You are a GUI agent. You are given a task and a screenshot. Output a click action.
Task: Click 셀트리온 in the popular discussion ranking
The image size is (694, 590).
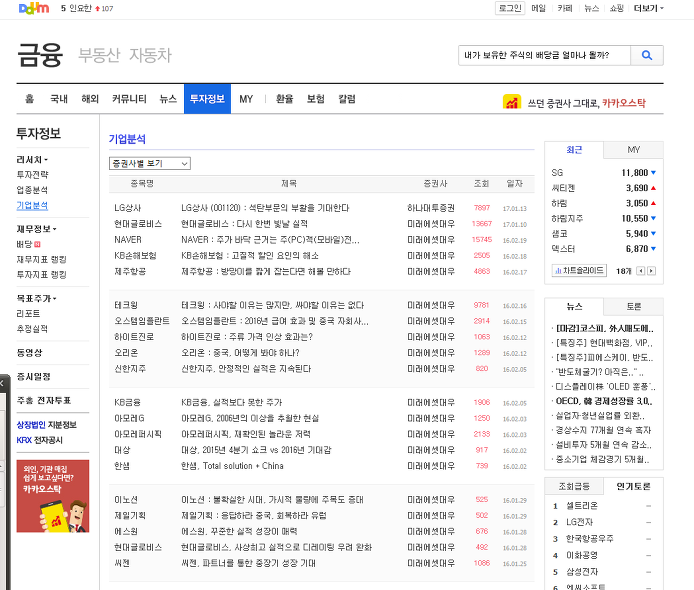coord(582,505)
